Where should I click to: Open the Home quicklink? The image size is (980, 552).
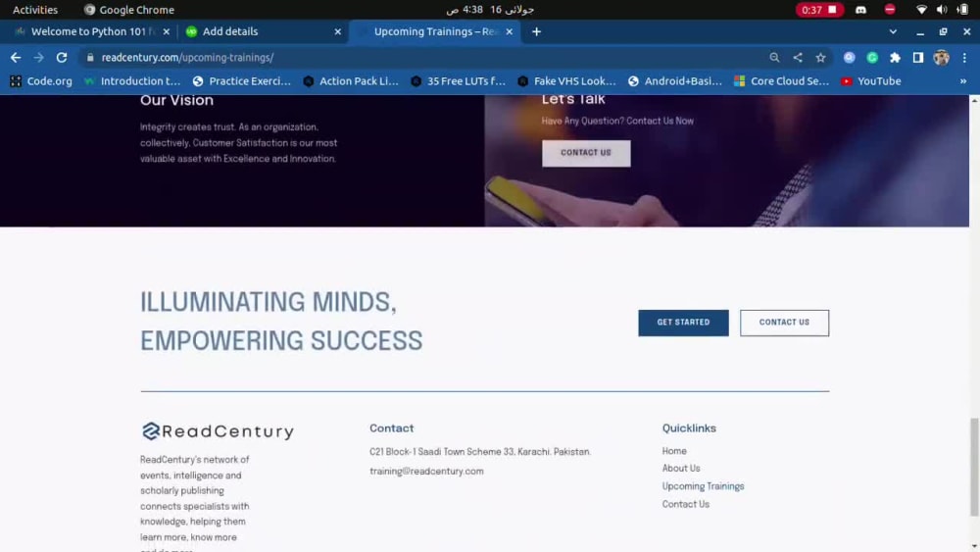click(674, 451)
